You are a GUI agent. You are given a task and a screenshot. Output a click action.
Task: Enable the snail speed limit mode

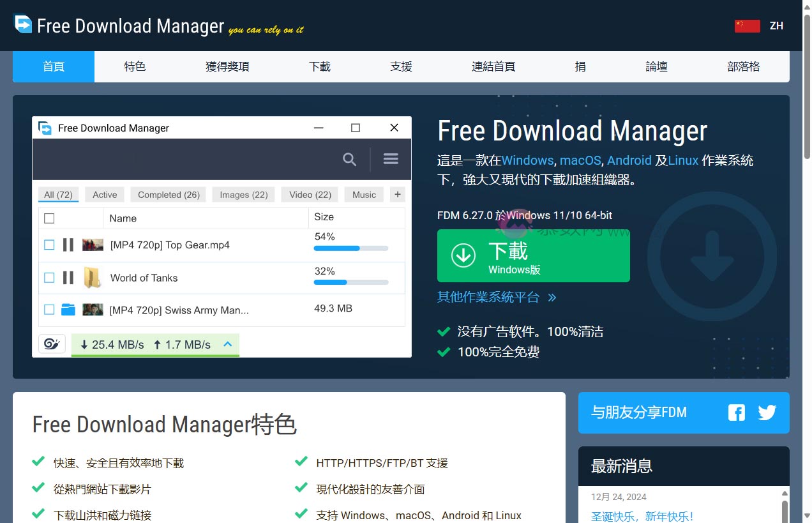(52, 344)
